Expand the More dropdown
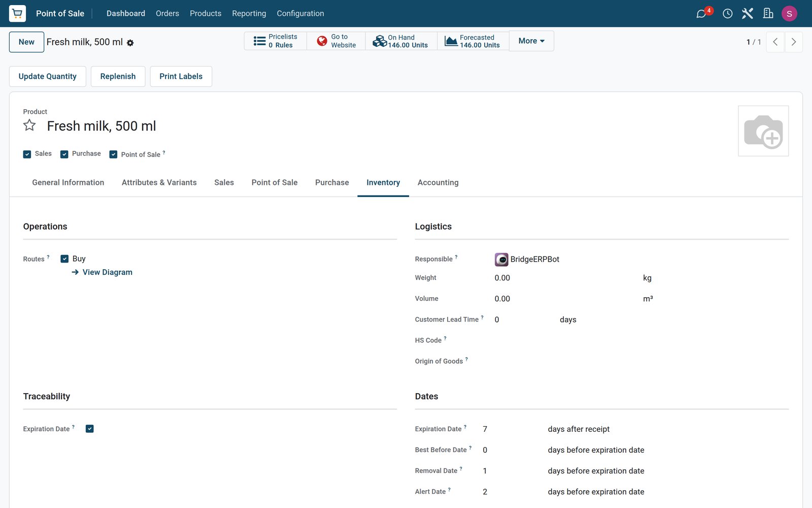 tap(531, 41)
